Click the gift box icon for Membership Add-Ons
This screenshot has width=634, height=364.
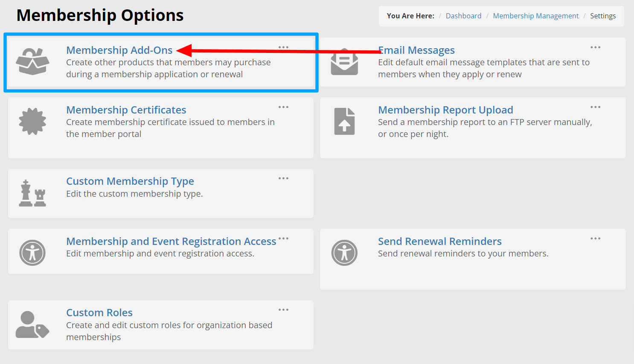[32, 62]
